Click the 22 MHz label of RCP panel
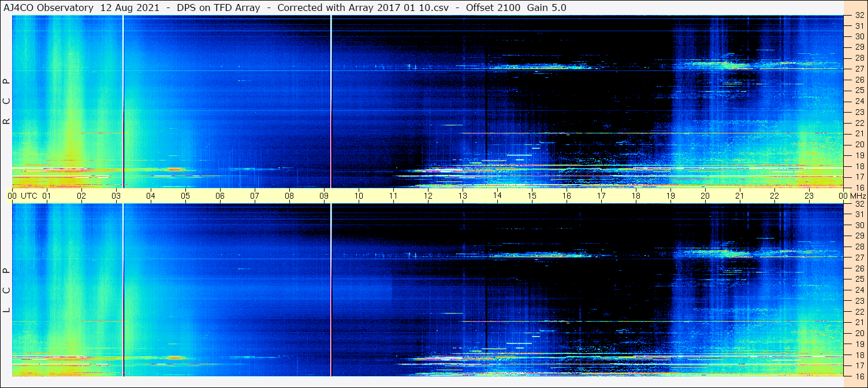 [x=859, y=122]
